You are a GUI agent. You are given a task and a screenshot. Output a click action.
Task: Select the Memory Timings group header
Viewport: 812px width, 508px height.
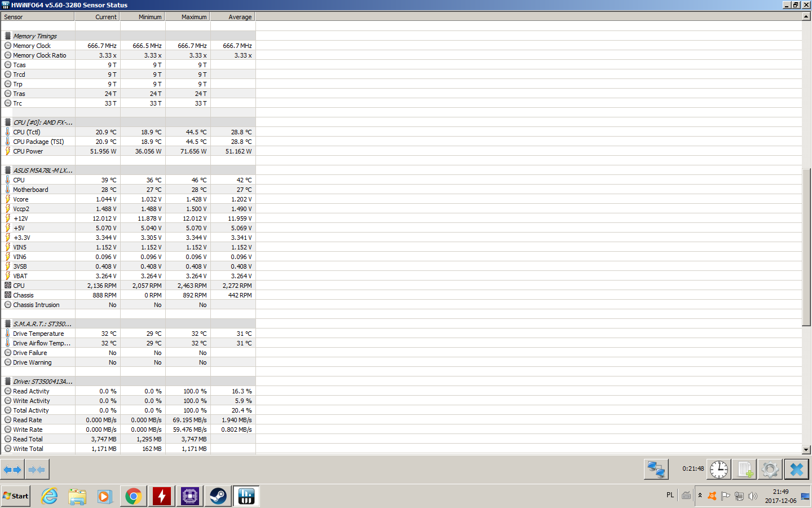tap(128, 36)
